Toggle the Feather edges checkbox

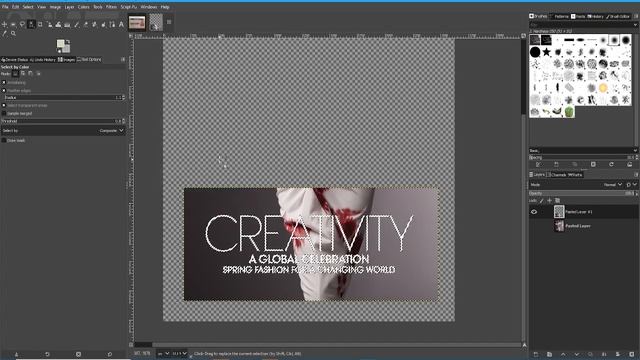4,90
